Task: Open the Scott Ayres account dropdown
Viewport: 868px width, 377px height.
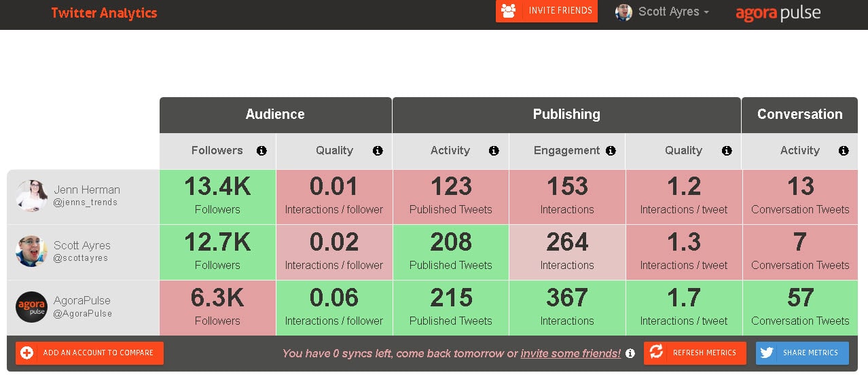Action: click(662, 12)
